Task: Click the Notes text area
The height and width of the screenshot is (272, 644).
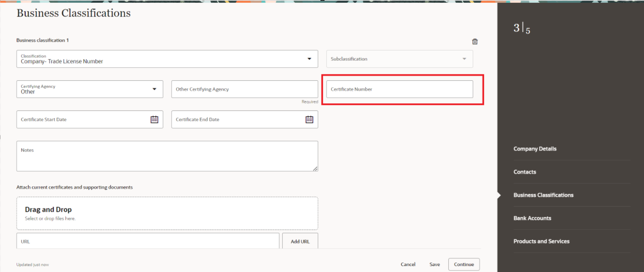Action: click(x=167, y=156)
